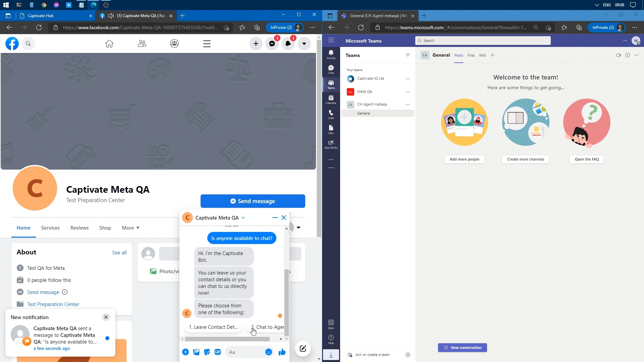Viewport: 644px width, 362px height.
Task: Send a thumbs-up like in chat
Action: [x=282, y=352]
